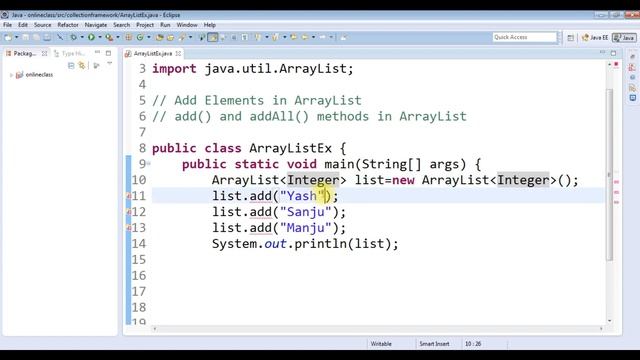Click the Save toolbar icon

[25, 37]
